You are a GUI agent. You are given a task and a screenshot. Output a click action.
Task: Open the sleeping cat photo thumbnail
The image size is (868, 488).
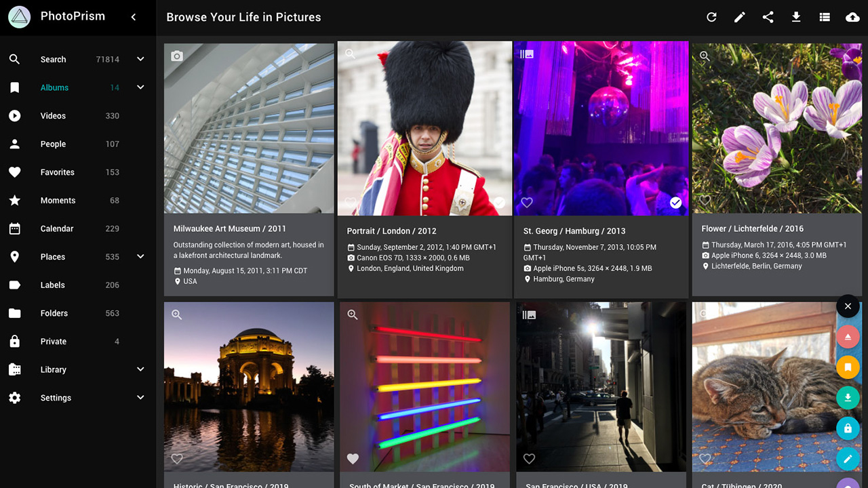coord(763,386)
